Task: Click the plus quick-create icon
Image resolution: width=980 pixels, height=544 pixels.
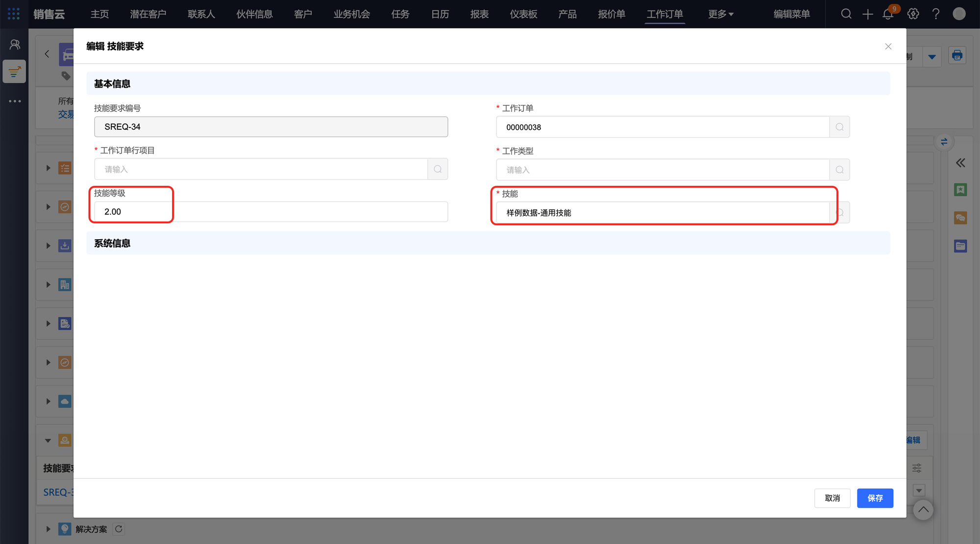Action: point(867,14)
